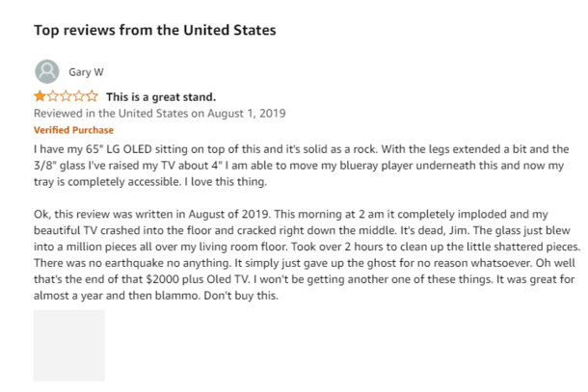Open reviewer name Gary W profile
The height and width of the screenshot is (392, 588).
[86, 72]
